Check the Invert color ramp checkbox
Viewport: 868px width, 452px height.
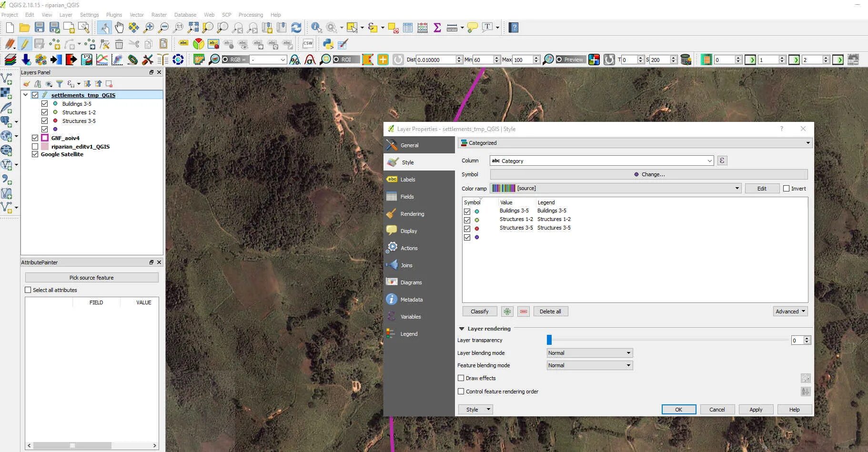click(787, 189)
